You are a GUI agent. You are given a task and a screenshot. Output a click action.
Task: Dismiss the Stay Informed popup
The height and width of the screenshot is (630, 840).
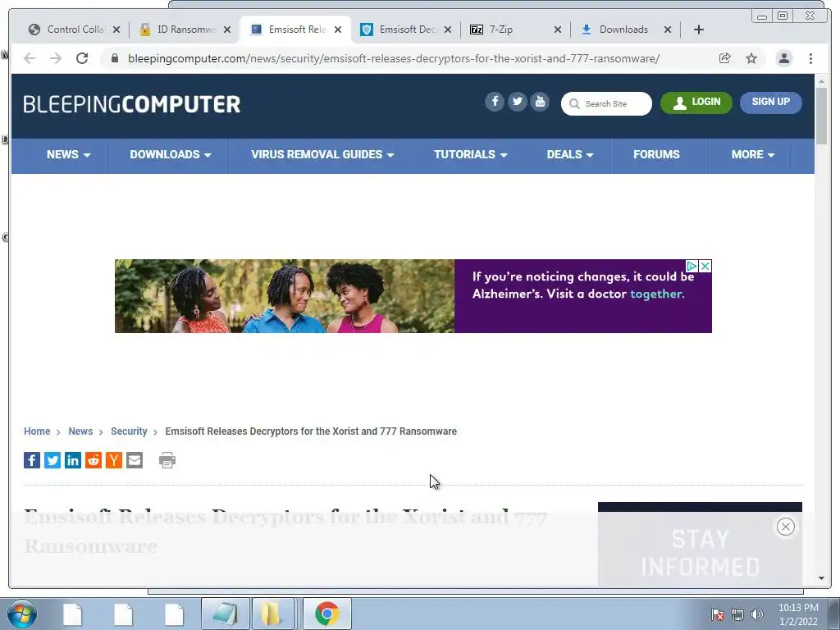(785, 527)
